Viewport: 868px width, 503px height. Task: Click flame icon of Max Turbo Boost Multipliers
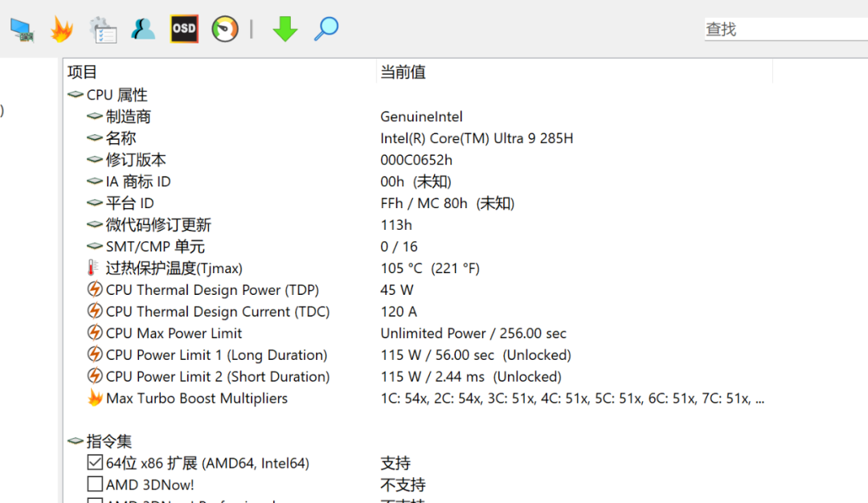click(x=95, y=397)
